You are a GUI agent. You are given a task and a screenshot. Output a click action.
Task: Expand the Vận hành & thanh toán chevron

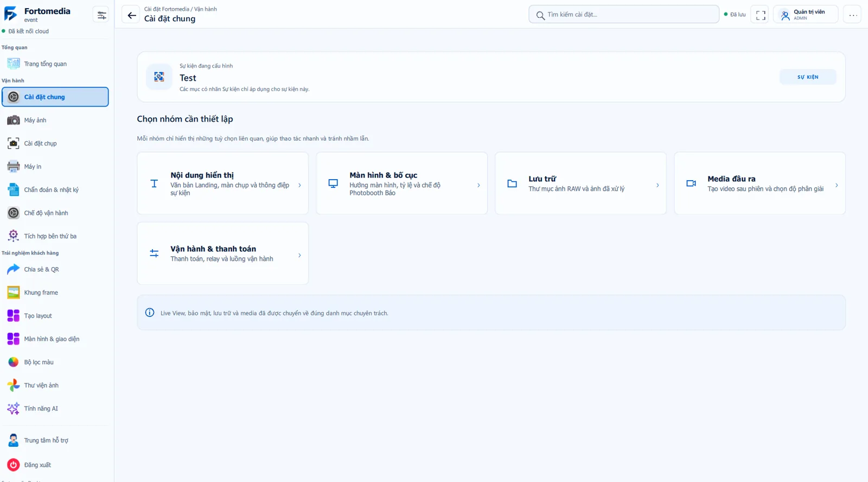tap(299, 255)
